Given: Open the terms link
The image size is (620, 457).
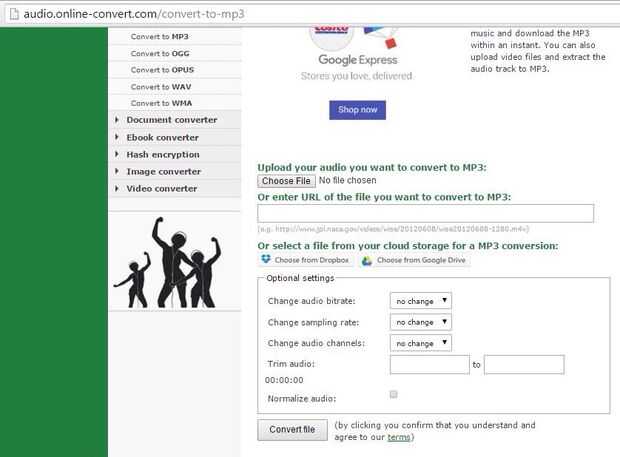Looking at the screenshot, I should click(x=399, y=437).
